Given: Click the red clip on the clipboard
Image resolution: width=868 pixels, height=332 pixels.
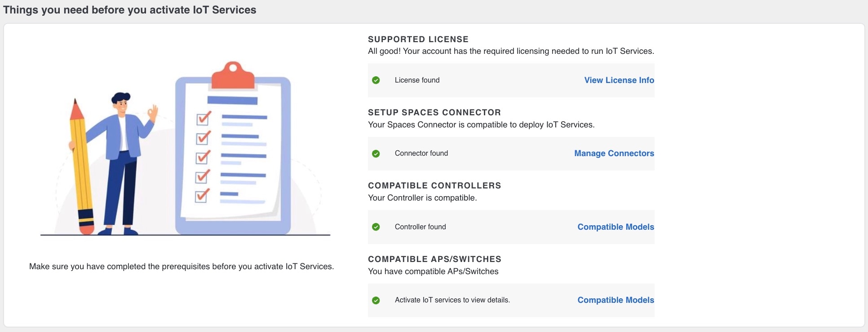Looking at the screenshot, I should 233,74.
